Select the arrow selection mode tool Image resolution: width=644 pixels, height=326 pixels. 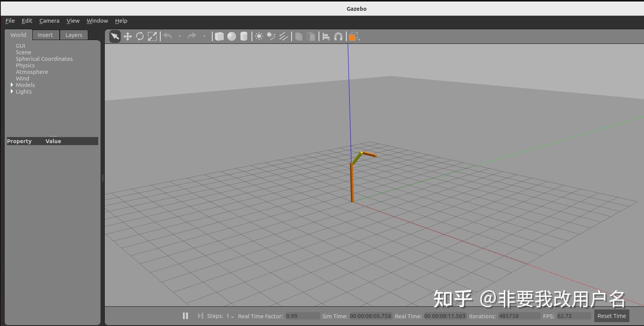pos(115,37)
